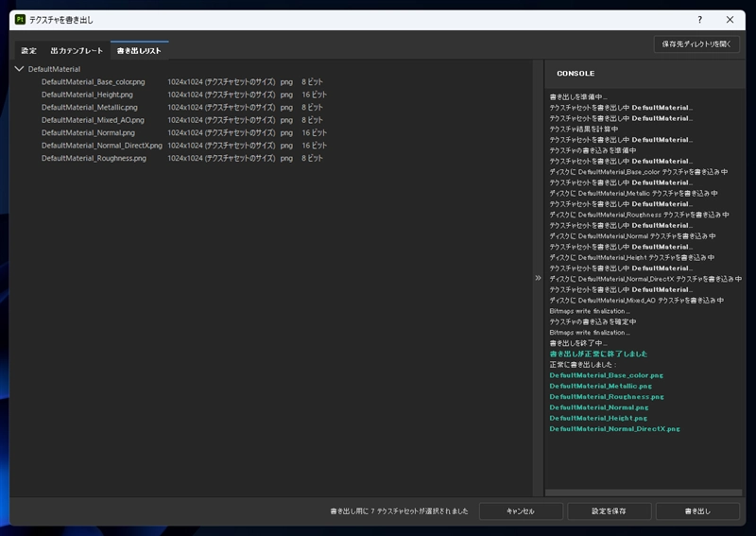Collapse the DefaultMaterial tree node

click(19, 69)
